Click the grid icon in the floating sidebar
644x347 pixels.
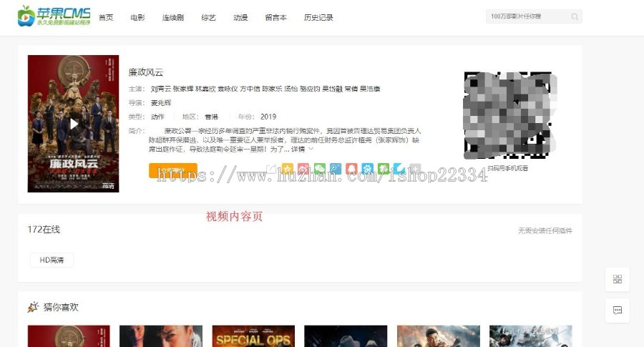click(618, 279)
